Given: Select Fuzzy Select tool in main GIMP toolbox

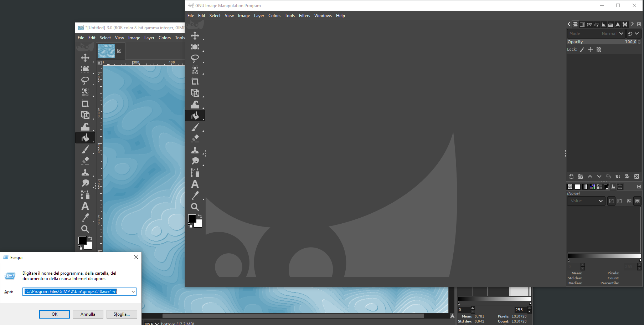Looking at the screenshot, I should point(195,70).
